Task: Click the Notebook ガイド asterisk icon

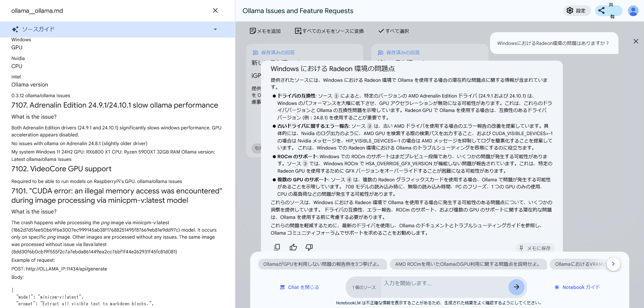Action: [x=557, y=287]
